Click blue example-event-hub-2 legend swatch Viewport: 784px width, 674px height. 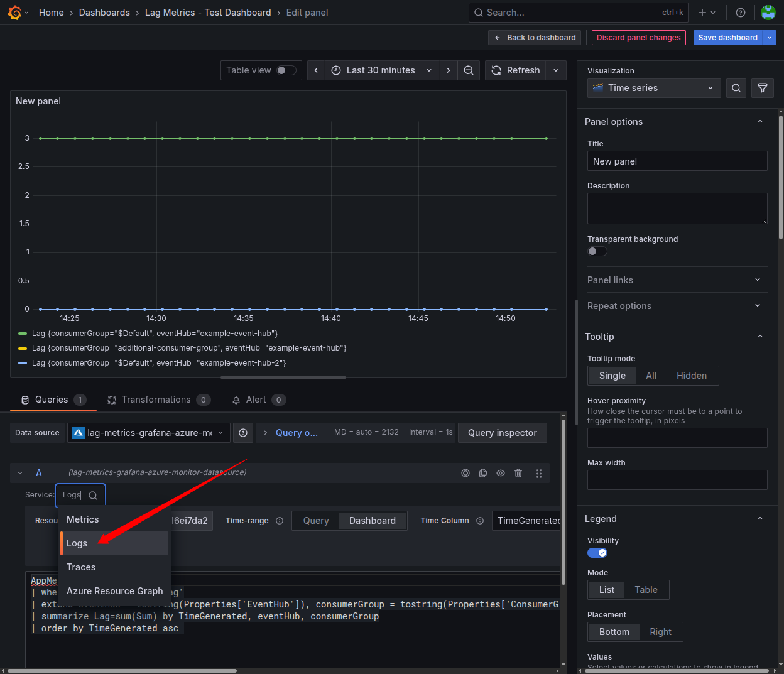[23, 363]
